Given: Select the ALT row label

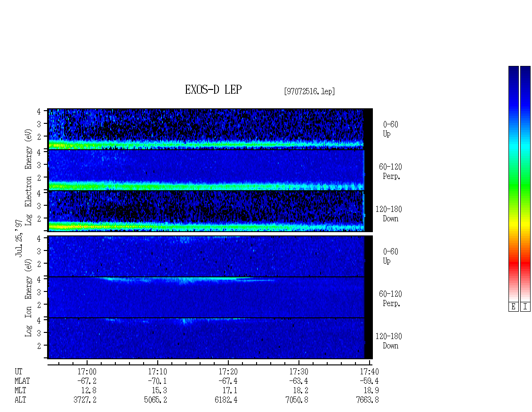Looking at the screenshot, I should tap(20, 400).
